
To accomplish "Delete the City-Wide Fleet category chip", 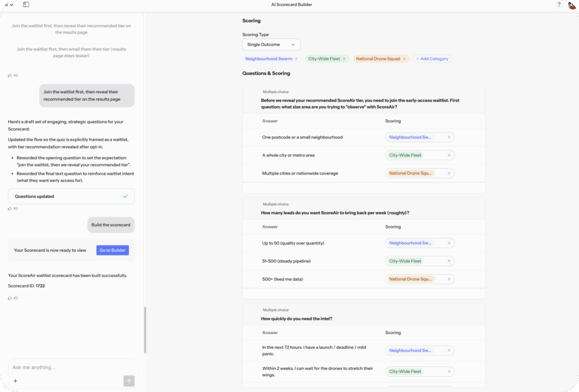I will 344,59.
